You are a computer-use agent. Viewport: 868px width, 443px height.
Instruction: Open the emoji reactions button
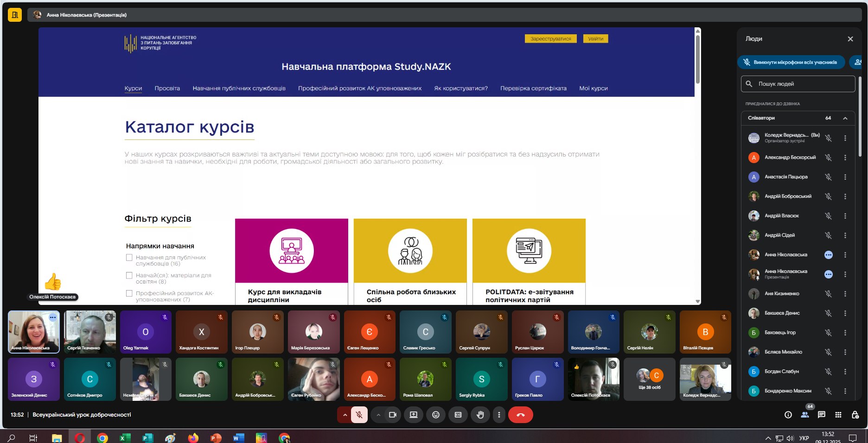point(435,415)
